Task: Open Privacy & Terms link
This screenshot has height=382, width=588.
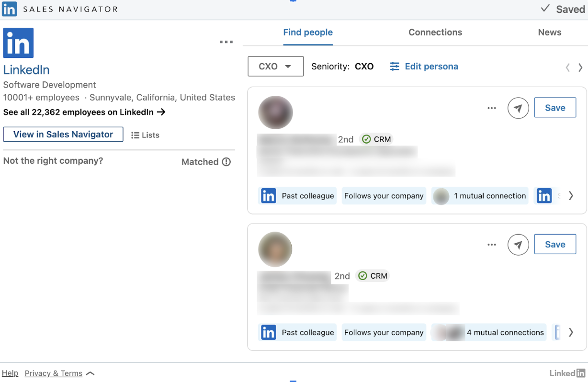Action: click(54, 373)
